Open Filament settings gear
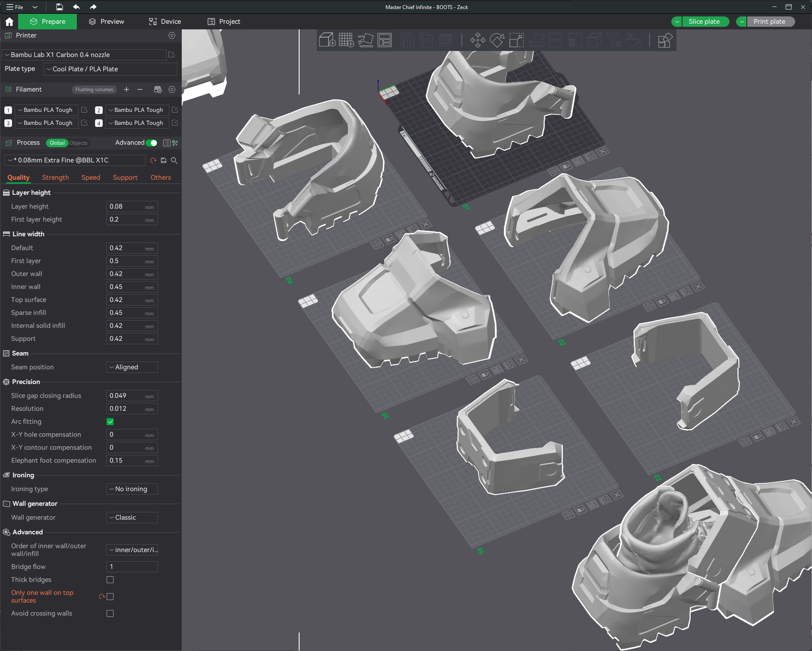The width and height of the screenshot is (812, 651). point(172,89)
